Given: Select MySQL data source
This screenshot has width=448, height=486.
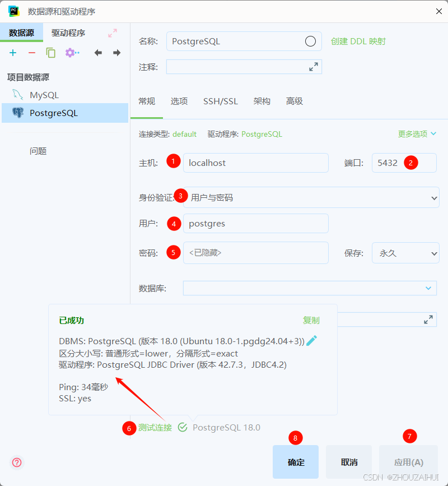Looking at the screenshot, I should coord(65,95).
